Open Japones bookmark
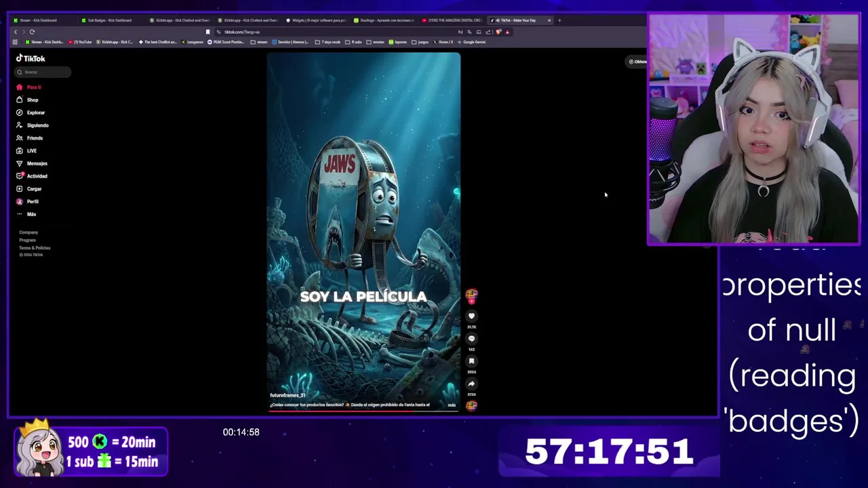Screen dimensions: 868x488 (398, 42)
